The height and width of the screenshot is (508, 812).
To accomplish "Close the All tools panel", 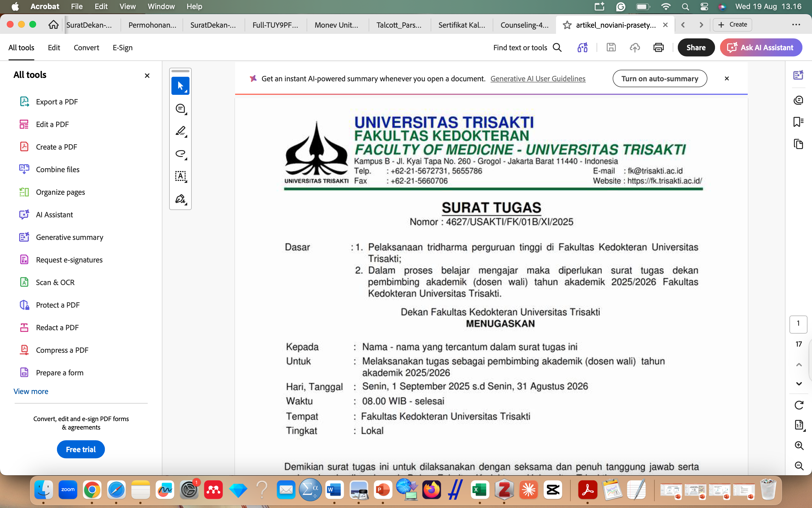I will 147,76.
